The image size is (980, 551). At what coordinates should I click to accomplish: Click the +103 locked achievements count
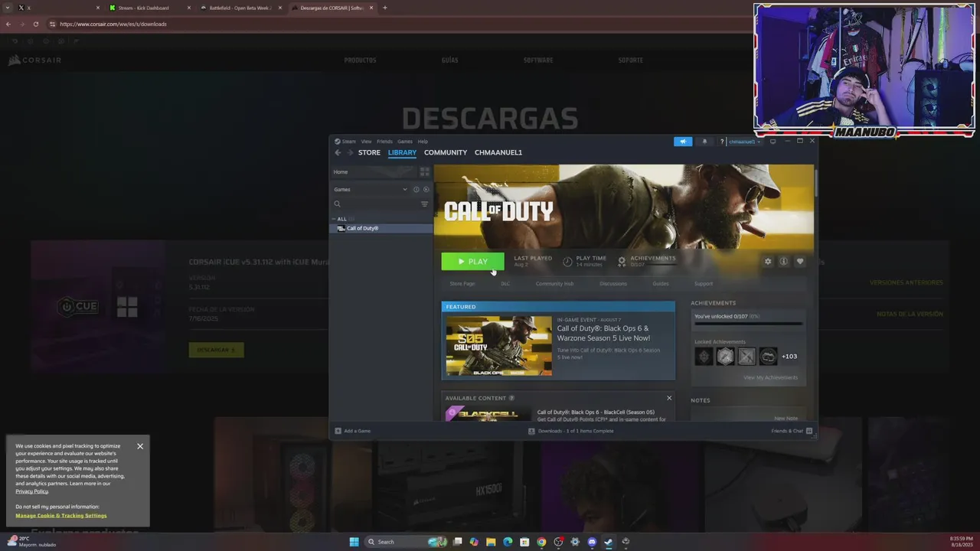tap(789, 356)
